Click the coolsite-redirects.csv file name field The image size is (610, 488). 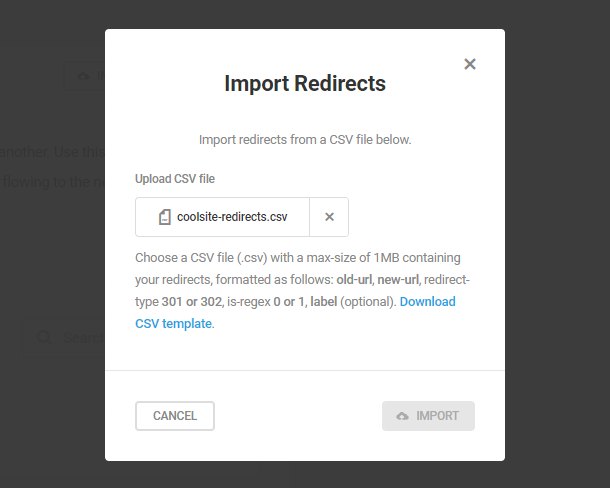point(230,217)
